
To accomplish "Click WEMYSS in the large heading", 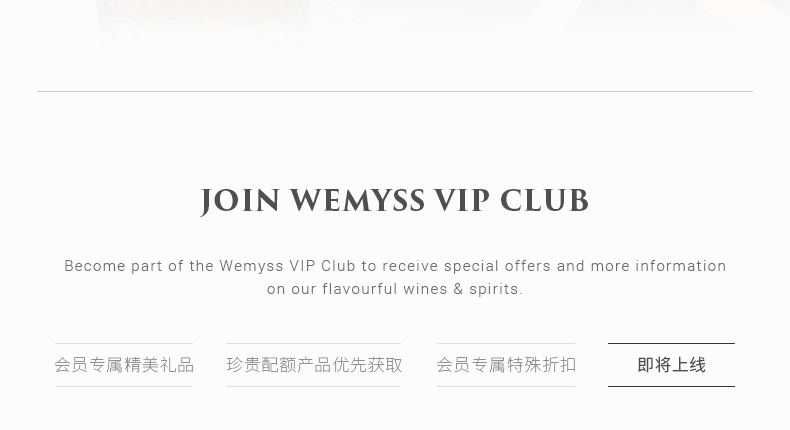I will [x=358, y=200].
